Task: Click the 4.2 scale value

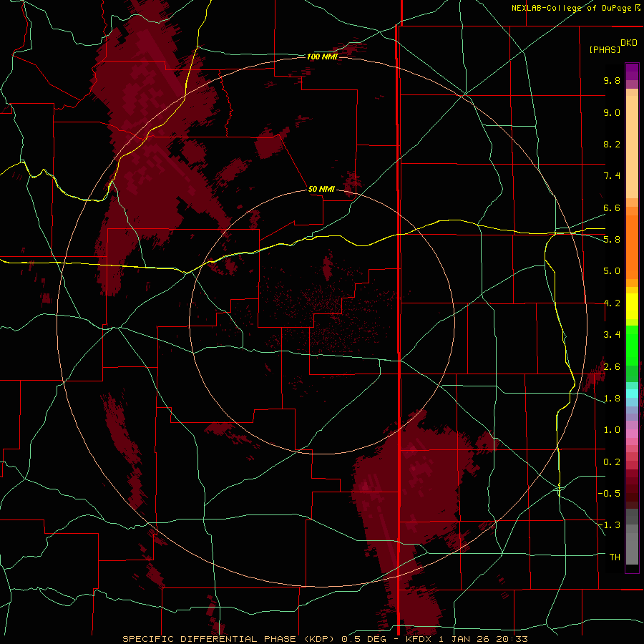Action: point(612,303)
